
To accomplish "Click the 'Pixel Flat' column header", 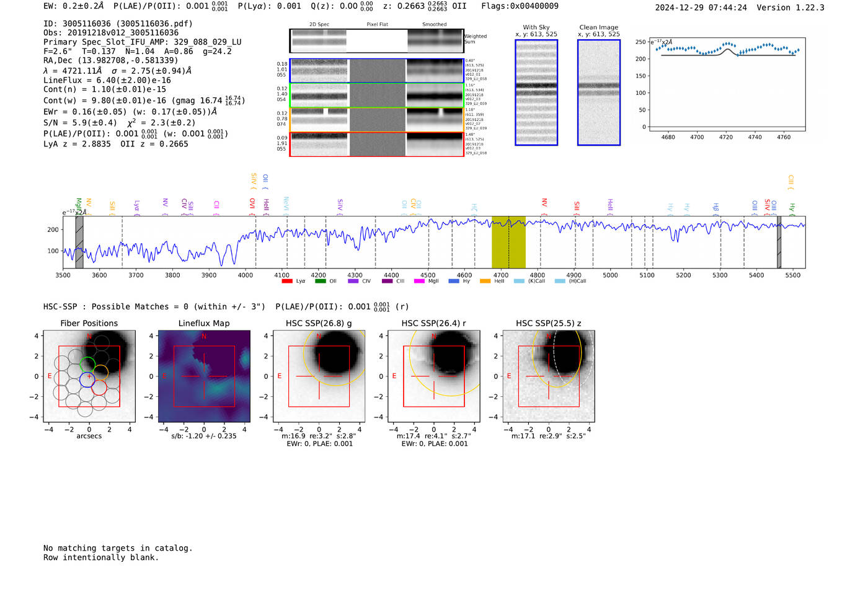I will [377, 25].
